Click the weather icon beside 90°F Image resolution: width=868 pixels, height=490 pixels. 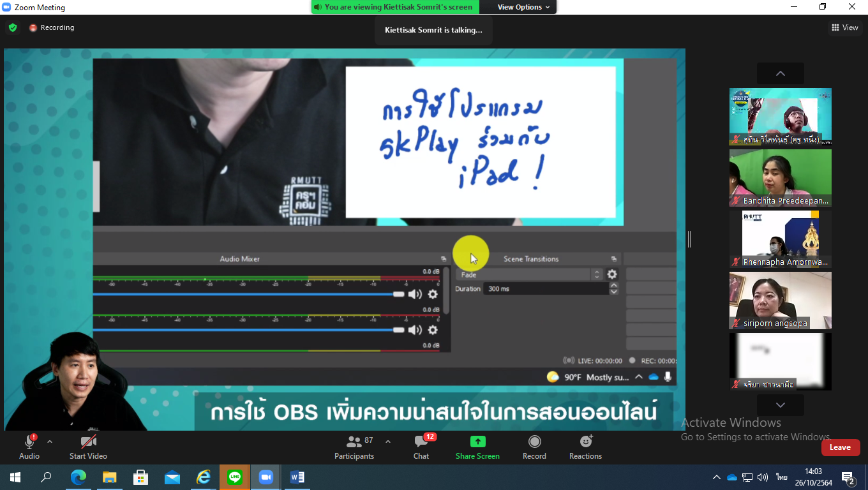[553, 377]
